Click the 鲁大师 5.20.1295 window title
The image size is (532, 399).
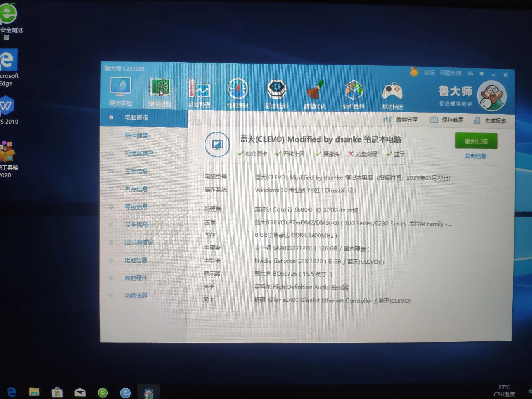(x=124, y=68)
